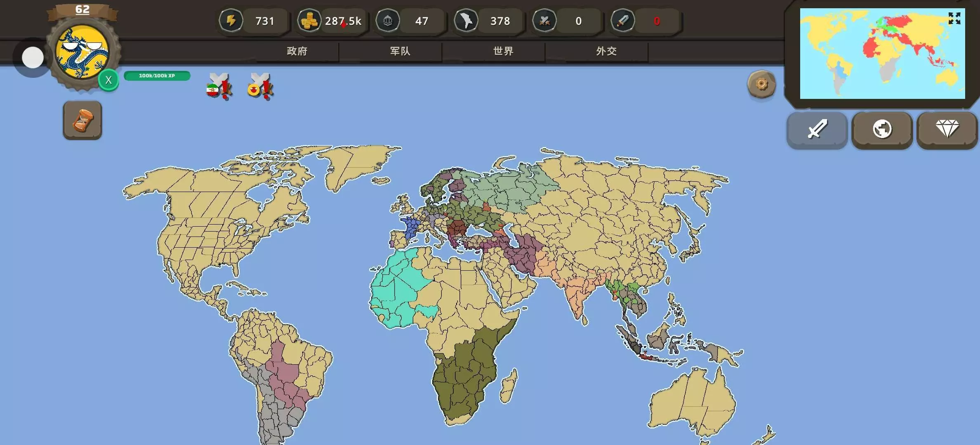Open the 军队 army menu
The width and height of the screenshot is (980, 445).
pyautogui.click(x=400, y=51)
